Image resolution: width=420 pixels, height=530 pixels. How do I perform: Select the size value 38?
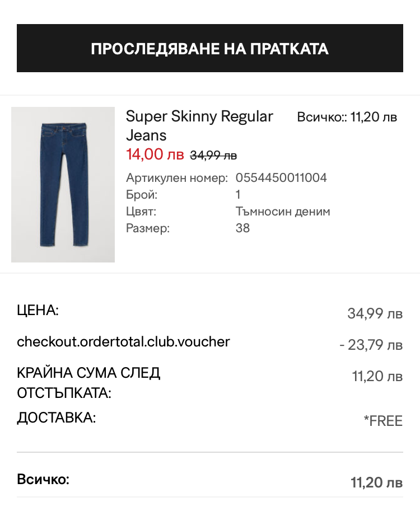tap(242, 228)
